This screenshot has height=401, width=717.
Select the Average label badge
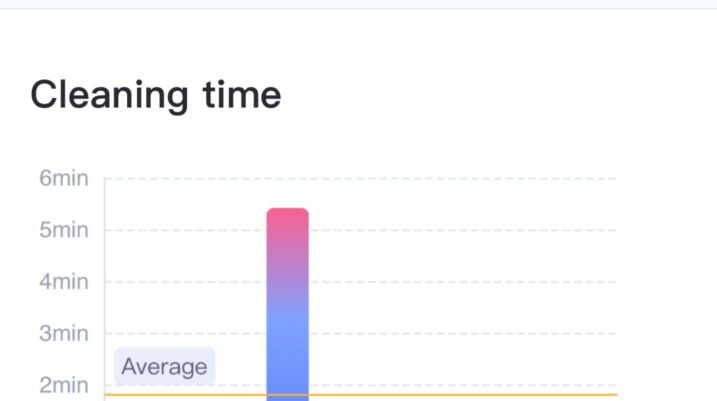[x=164, y=367]
